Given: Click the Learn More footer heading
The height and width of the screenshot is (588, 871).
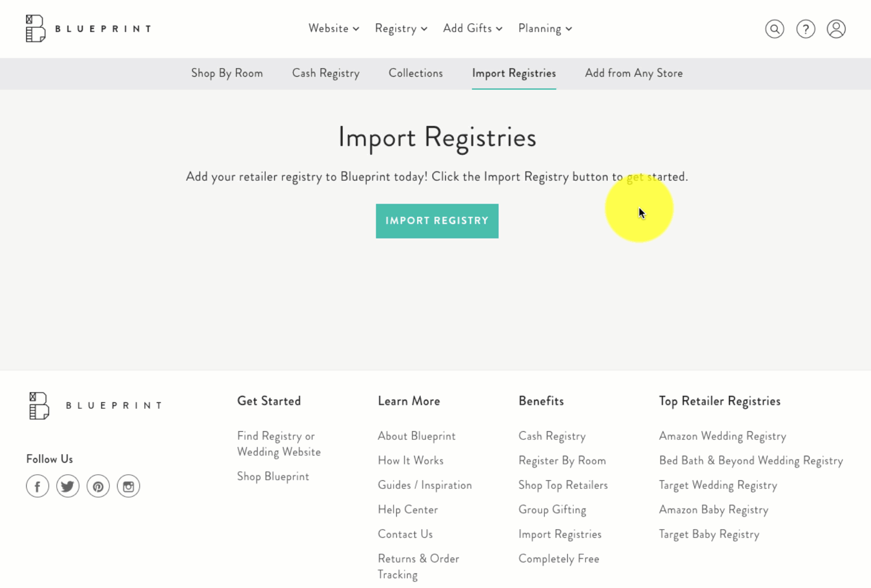Looking at the screenshot, I should point(409,401).
